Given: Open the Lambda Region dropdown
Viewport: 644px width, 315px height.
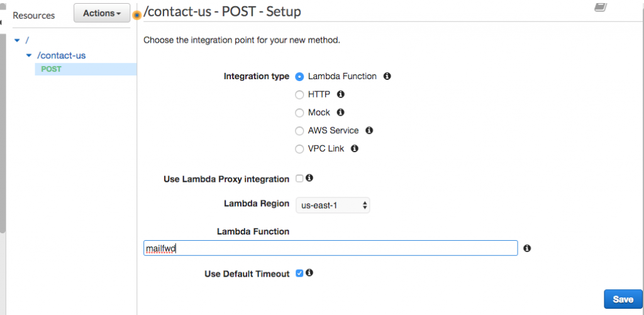Looking at the screenshot, I should coord(333,205).
